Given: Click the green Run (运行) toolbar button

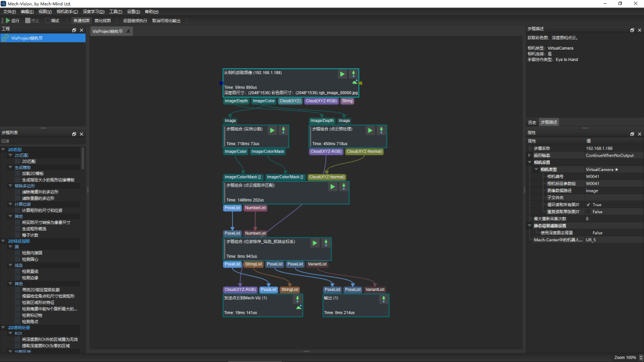Looking at the screenshot, I should tap(12, 21).
